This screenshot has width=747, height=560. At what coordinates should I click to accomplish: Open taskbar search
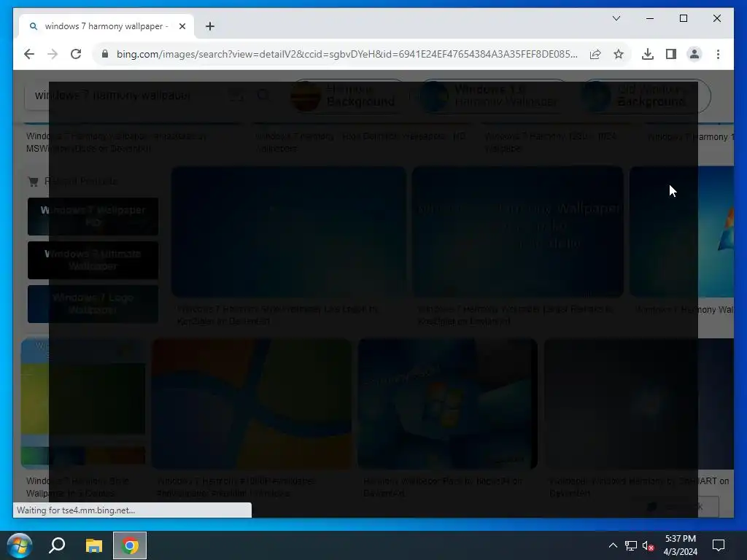point(57,545)
